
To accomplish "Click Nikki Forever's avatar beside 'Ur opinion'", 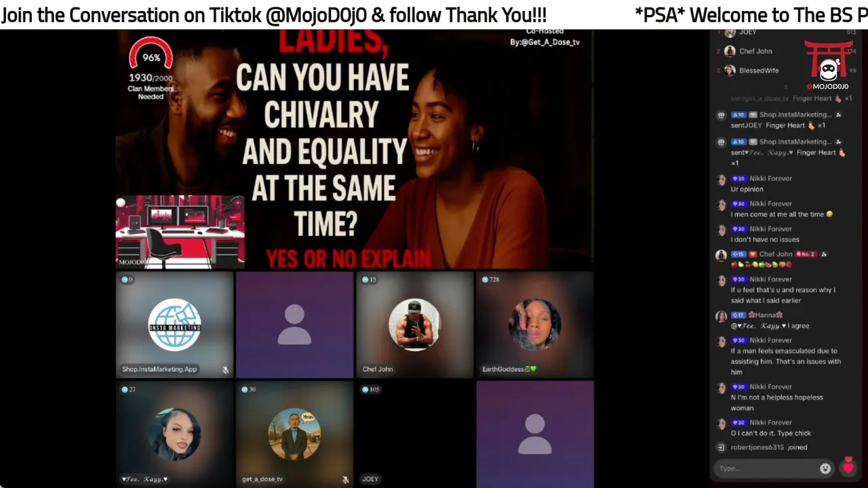I will pos(721,180).
